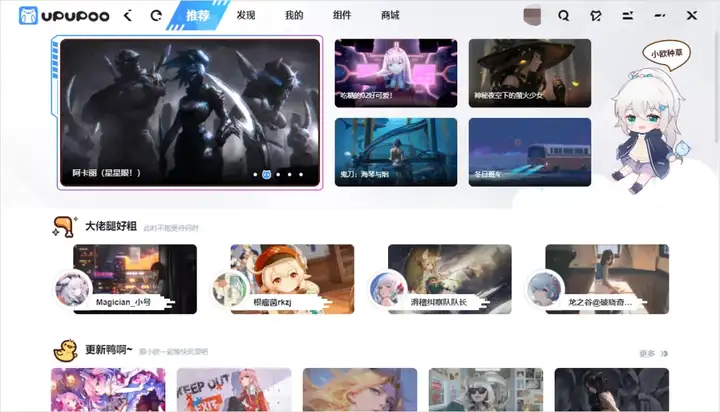Open the colorful anime girls update thumbnail

tap(108, 390)
